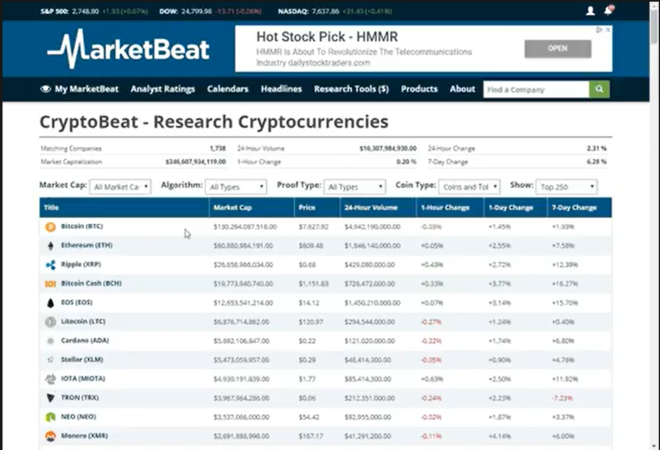Viewport: 660px width, 450px height.
Task: Click the green search magnifier button
Action: (599, 89)
